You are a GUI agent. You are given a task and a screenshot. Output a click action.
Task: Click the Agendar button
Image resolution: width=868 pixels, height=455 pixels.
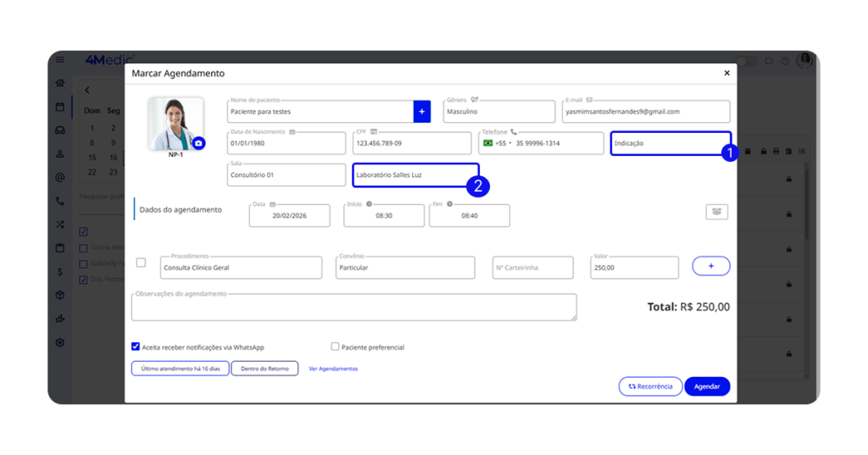tap(707, 386)
